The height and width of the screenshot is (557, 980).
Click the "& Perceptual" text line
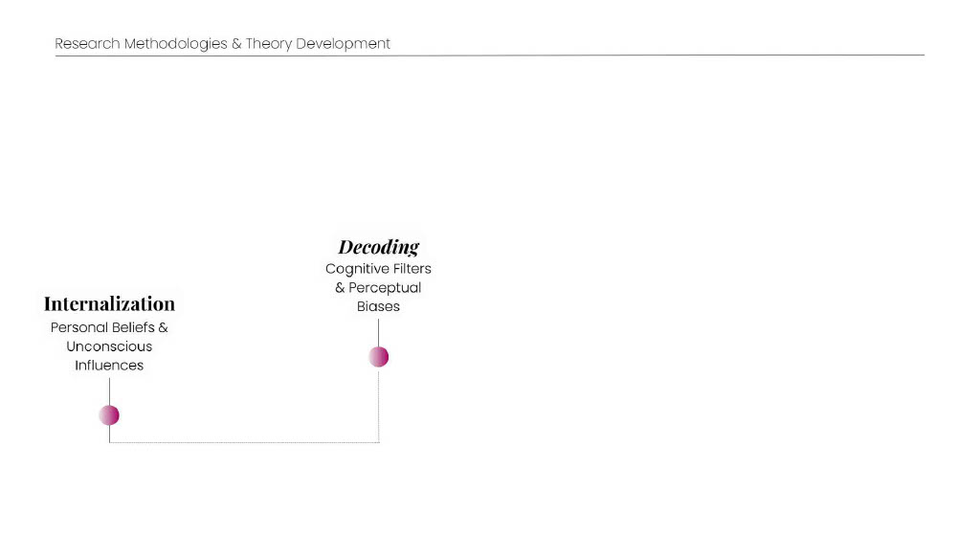378,288
